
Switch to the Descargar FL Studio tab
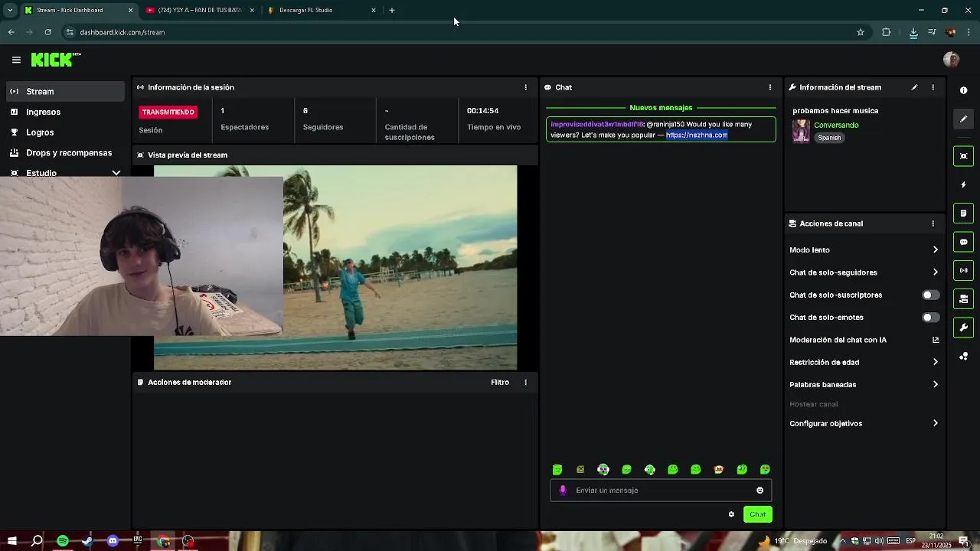[x=322, y=11]
